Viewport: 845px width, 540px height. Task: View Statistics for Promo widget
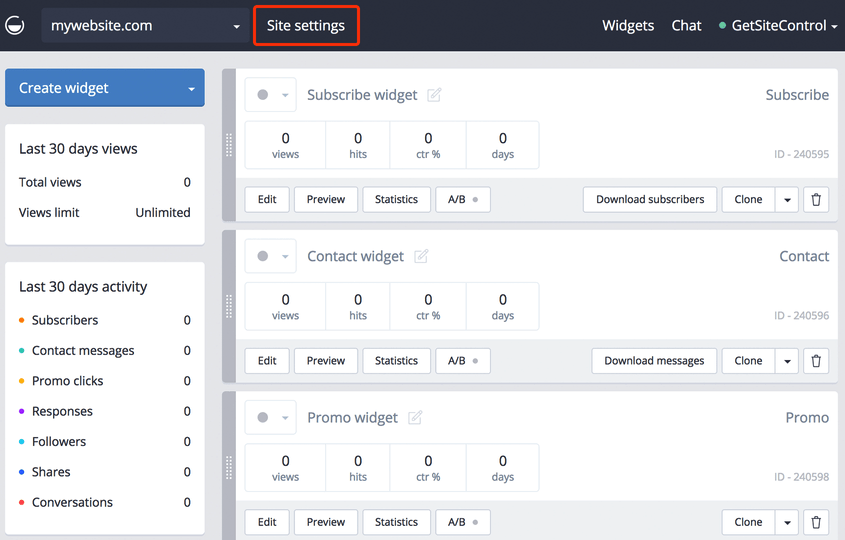(396, 522)
